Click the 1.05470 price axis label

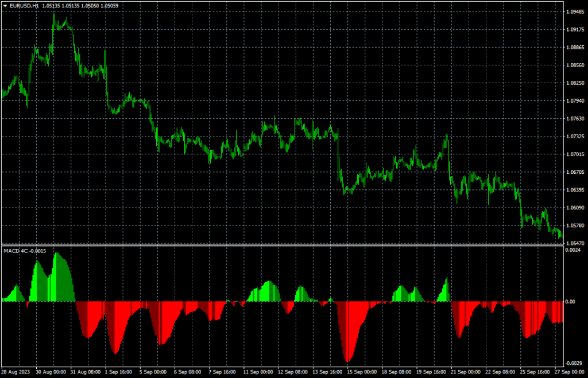(x=575, y=243)
